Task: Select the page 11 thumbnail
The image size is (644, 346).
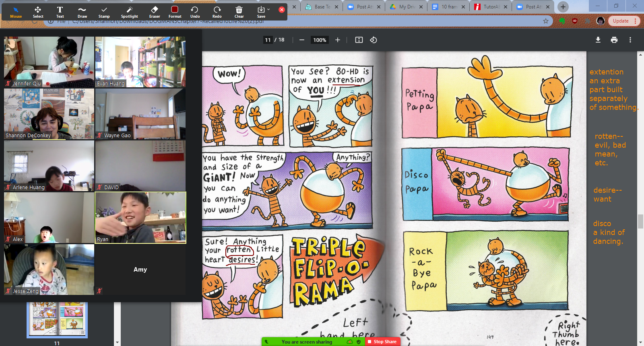Action: pyautogui.click(x=57, y=320)
